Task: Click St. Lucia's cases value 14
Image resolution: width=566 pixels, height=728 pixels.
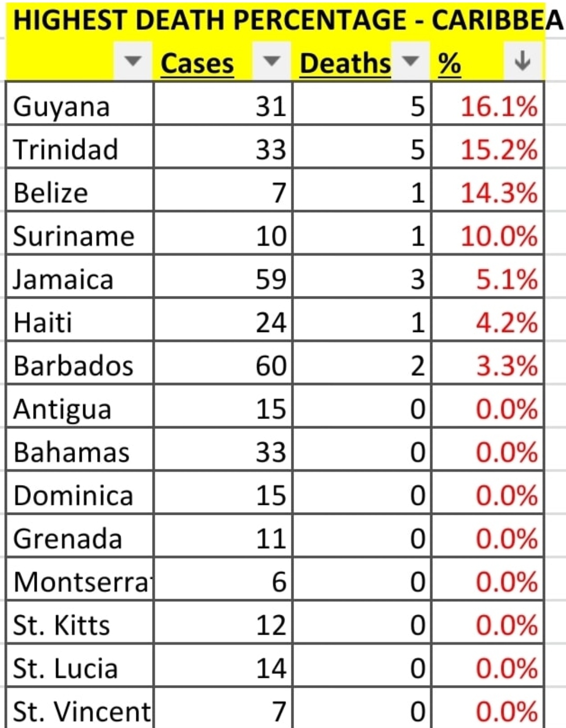Action: tap(223, 668)
